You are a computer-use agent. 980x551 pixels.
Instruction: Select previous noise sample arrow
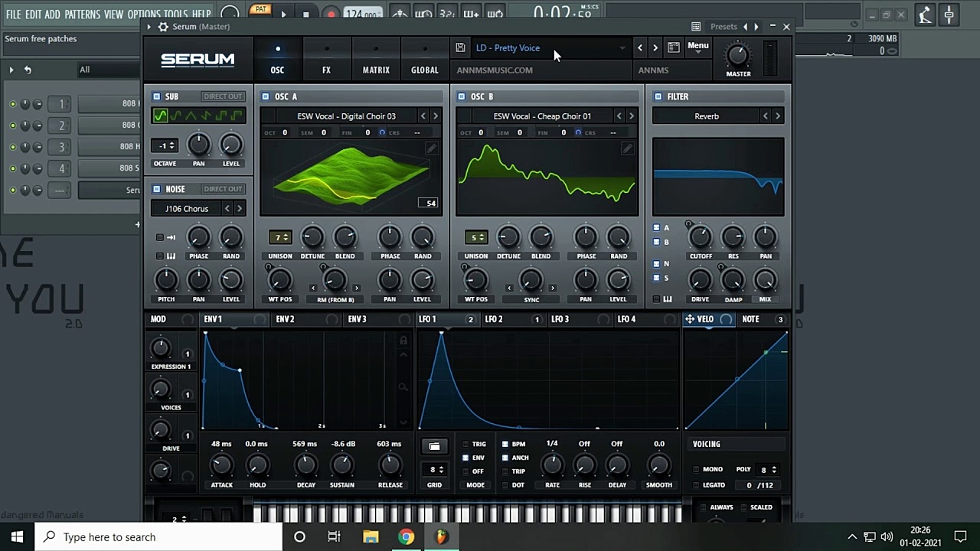click(x=227, y=209)
